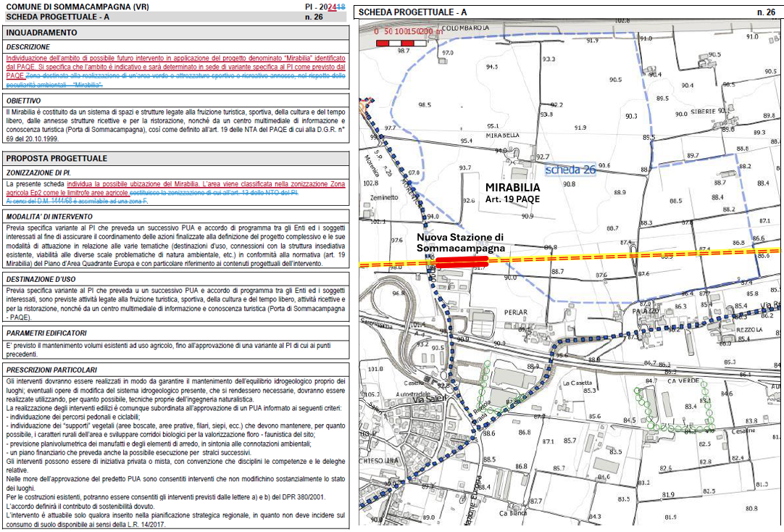Image resolution: width=784 pixels, height=532 pixels.
Task: Select "n. 26" in the map page header
Action: (x=765, y=12)
